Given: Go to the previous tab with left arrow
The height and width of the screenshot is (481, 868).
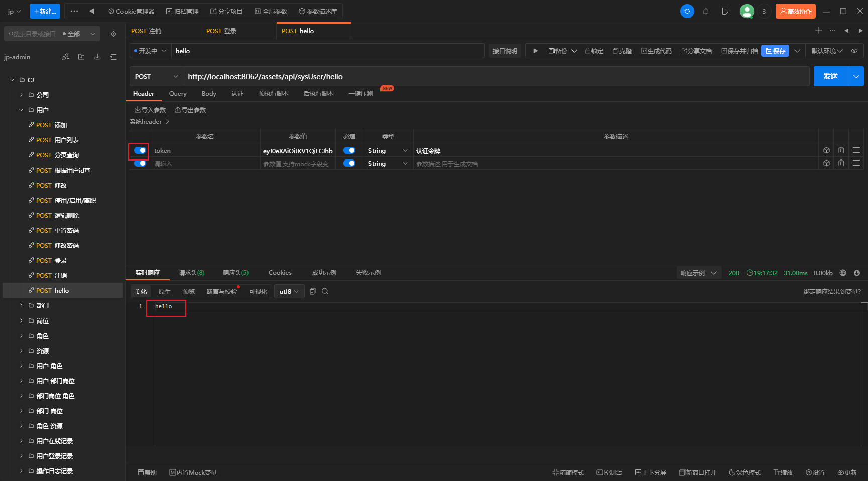Looking at the screenshot, I should tap(846, 31).
